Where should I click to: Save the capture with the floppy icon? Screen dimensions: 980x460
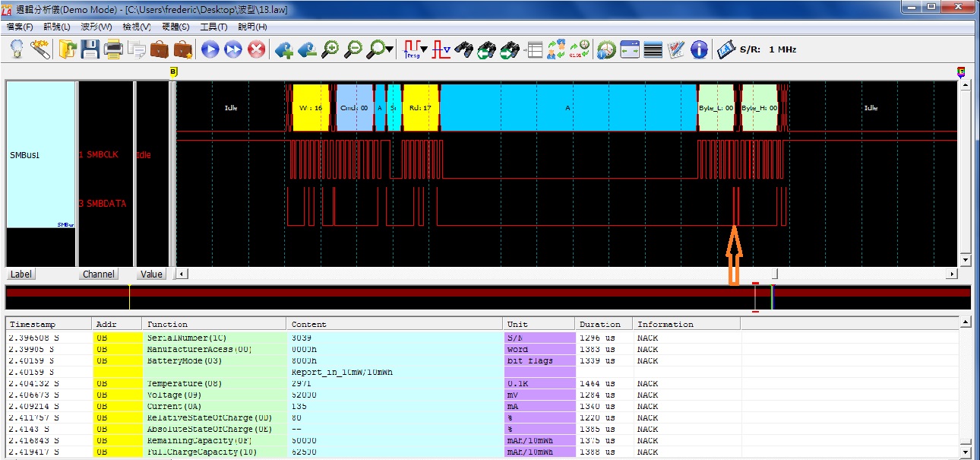90,49
